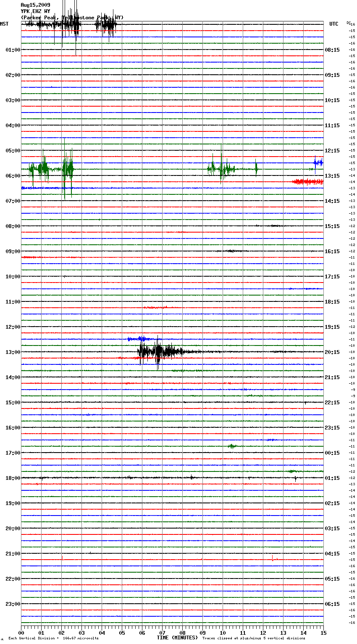Click the 04:15 UTC time label

click(x=332, y=554)
